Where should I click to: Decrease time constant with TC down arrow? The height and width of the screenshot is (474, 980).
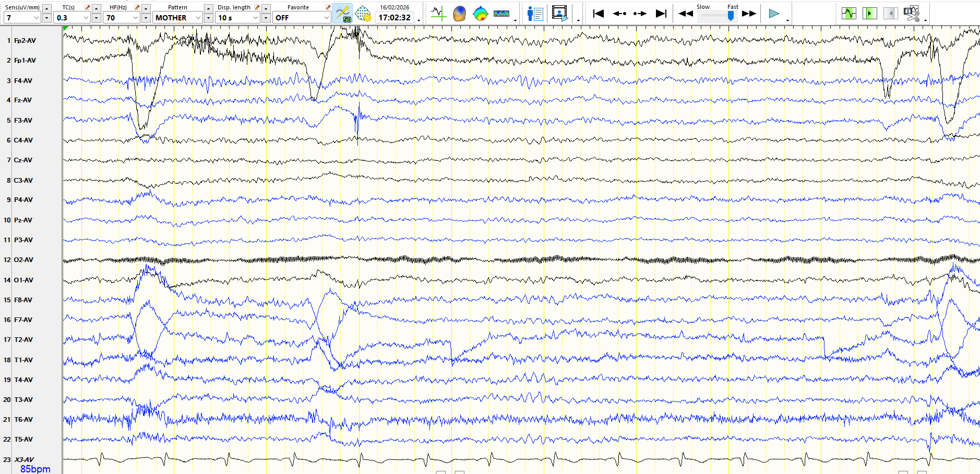pyautogui.click(x=96, y=18)
